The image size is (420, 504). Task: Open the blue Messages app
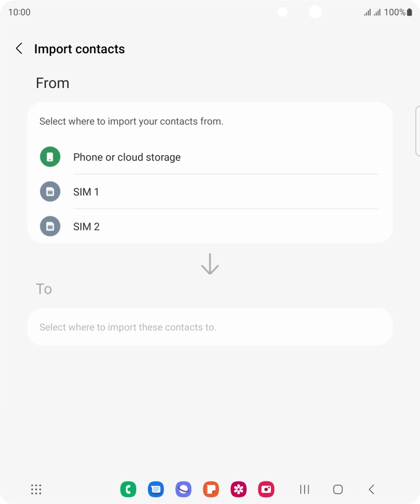click(x=156, y=489)
